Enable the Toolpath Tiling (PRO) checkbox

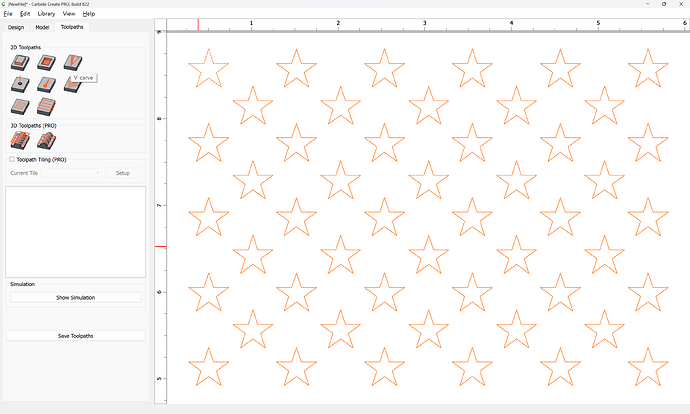coord(12,159)
